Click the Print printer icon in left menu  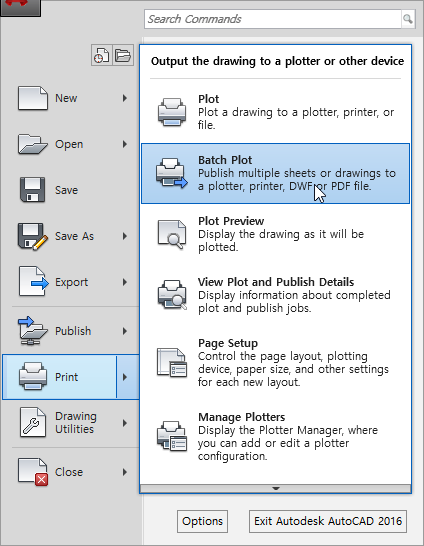click(33, 376)
